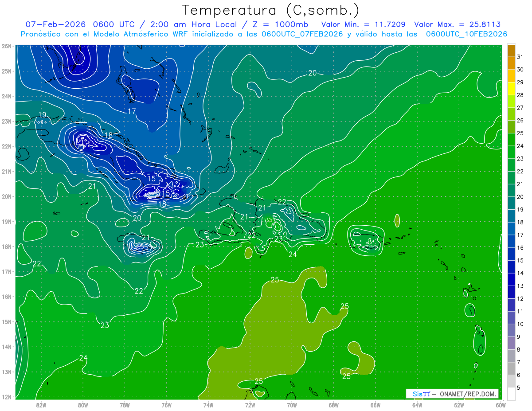
Task: Click the colorbar segment between 30 and 31
Action: 512,63
